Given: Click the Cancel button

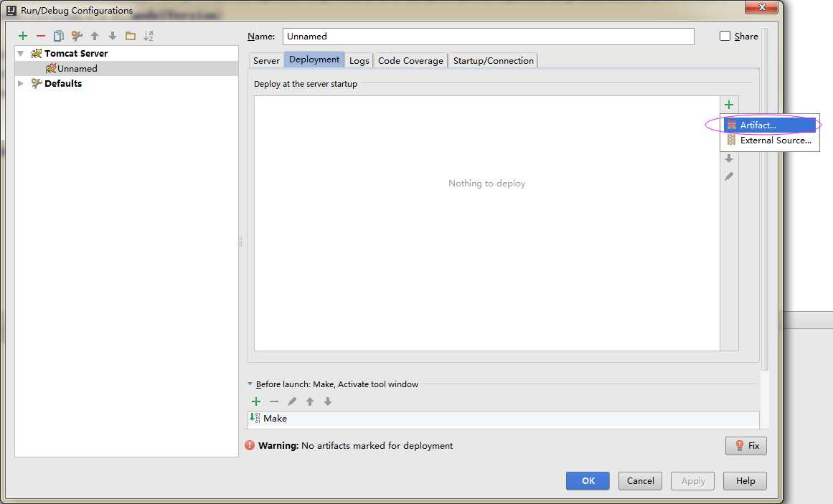Looking at the screenshot, I should tap(640, 480).
